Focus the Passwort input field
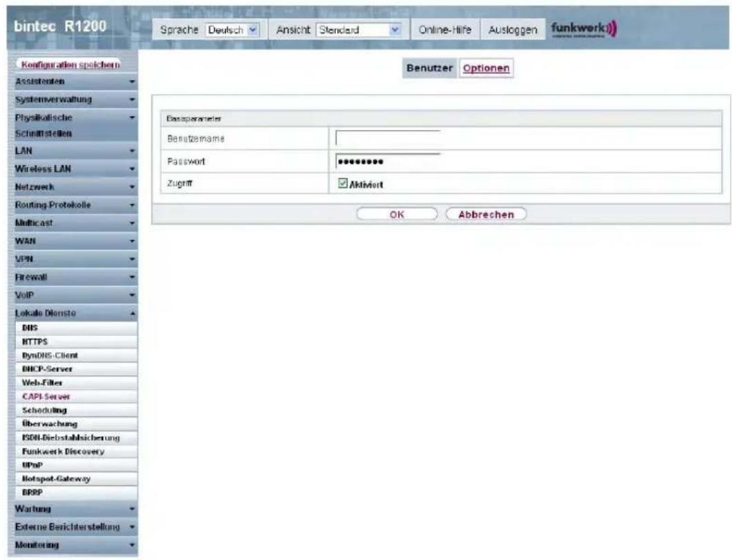732x560 pixels. click(388, 161)
